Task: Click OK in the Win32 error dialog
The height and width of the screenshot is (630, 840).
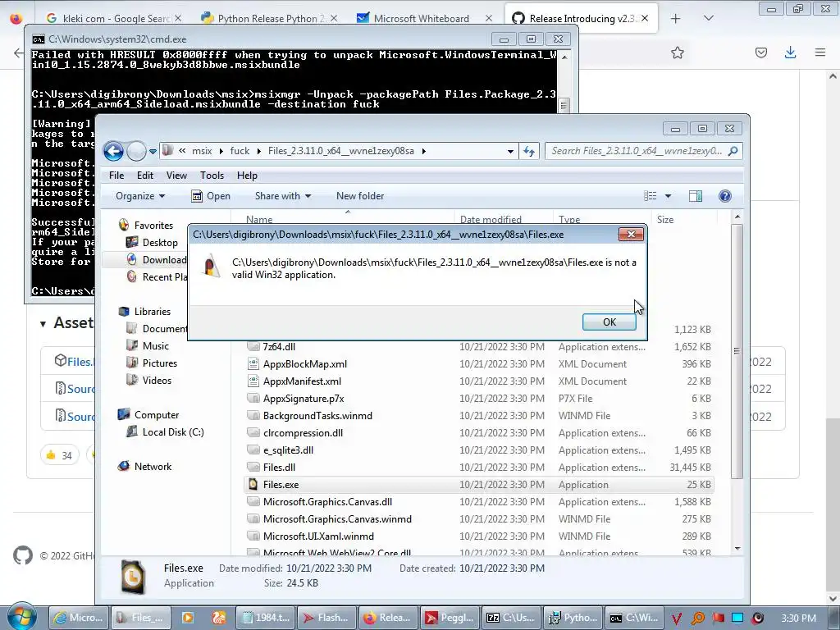Action: pyautogui.click(x=609, y=322)
